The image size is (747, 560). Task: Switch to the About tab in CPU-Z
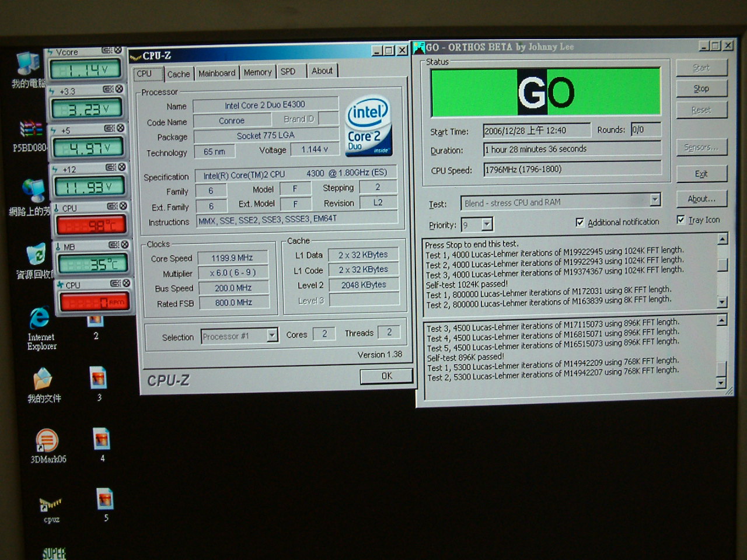pos(322,71)
